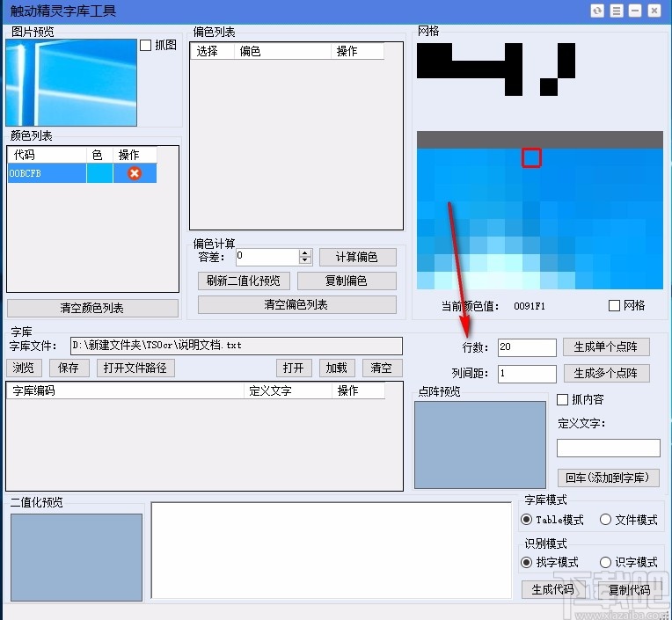
Task: Click the 加载 load button
Action: click(337, 368)
